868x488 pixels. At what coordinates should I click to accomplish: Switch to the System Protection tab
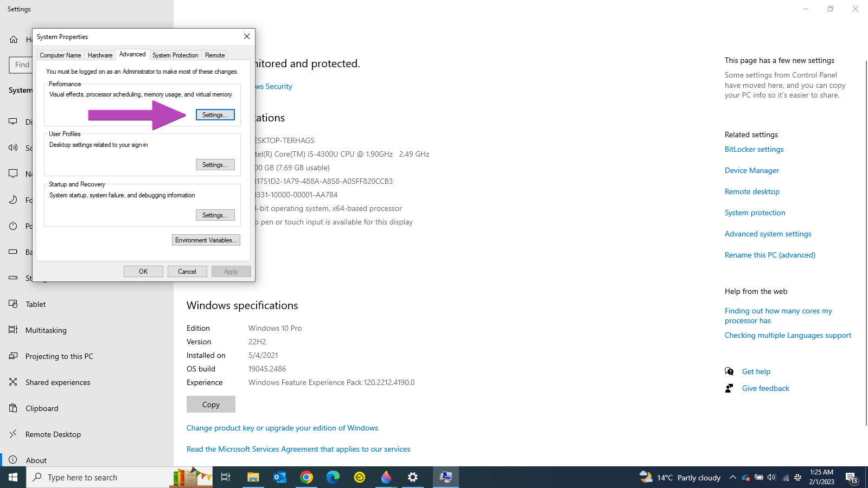pos(175,55)
